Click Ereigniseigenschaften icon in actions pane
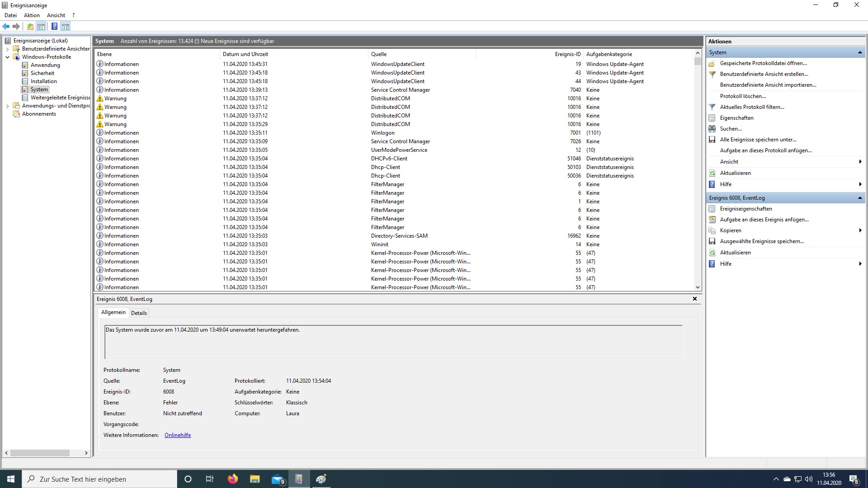The width and height of the screenshot is (868, 488). point(712,209)
